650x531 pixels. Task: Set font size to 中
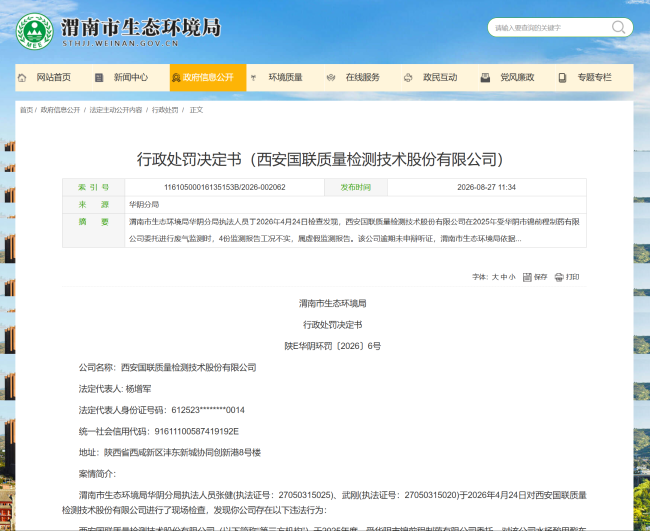504,277
